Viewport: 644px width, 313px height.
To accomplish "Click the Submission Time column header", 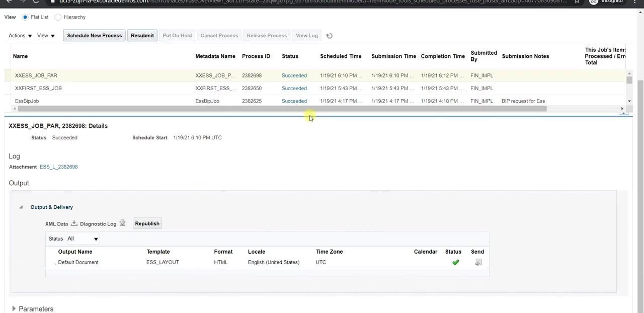I will [393, 56].
